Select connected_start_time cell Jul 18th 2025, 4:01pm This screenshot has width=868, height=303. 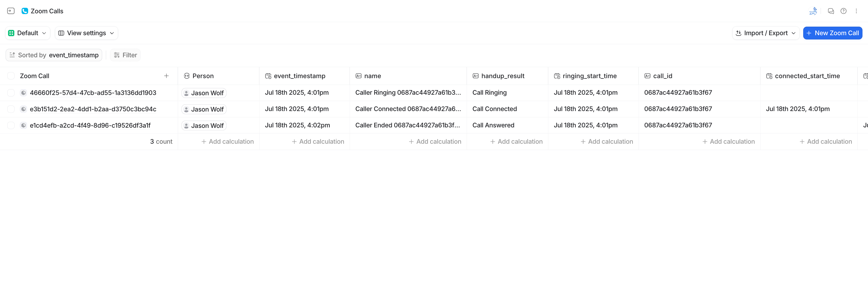click(809, 109)
